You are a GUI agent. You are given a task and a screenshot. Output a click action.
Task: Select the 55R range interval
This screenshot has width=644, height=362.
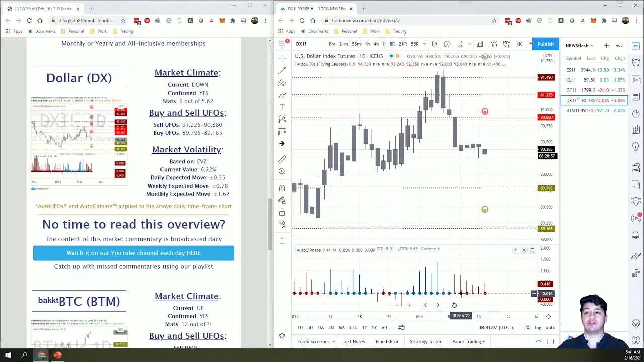pos(415,44)
